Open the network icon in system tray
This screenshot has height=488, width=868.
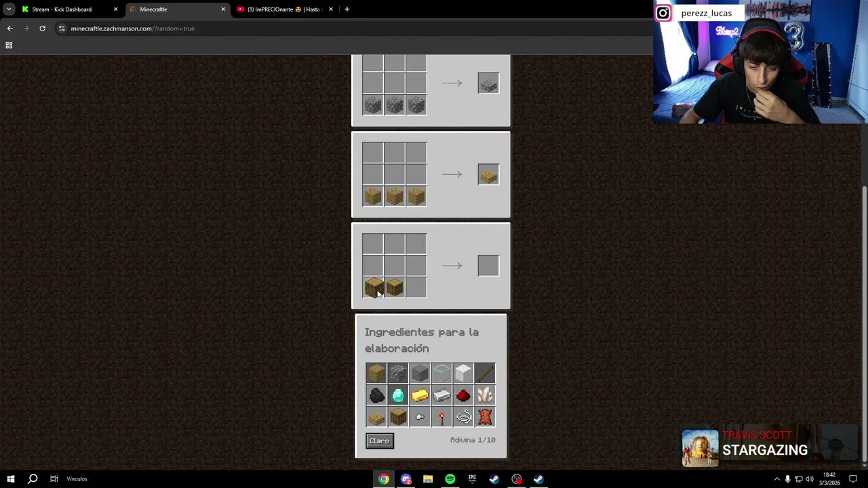pos(798,479)
